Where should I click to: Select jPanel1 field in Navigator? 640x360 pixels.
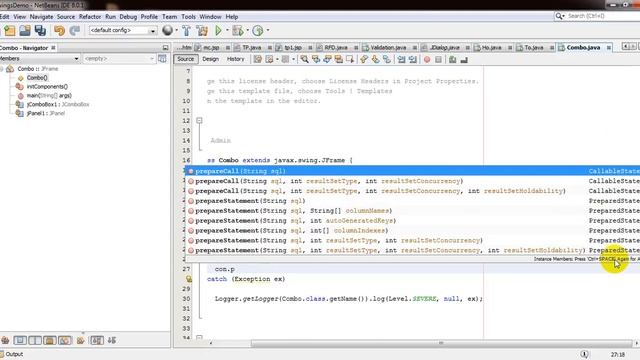(x=45, y=113)
